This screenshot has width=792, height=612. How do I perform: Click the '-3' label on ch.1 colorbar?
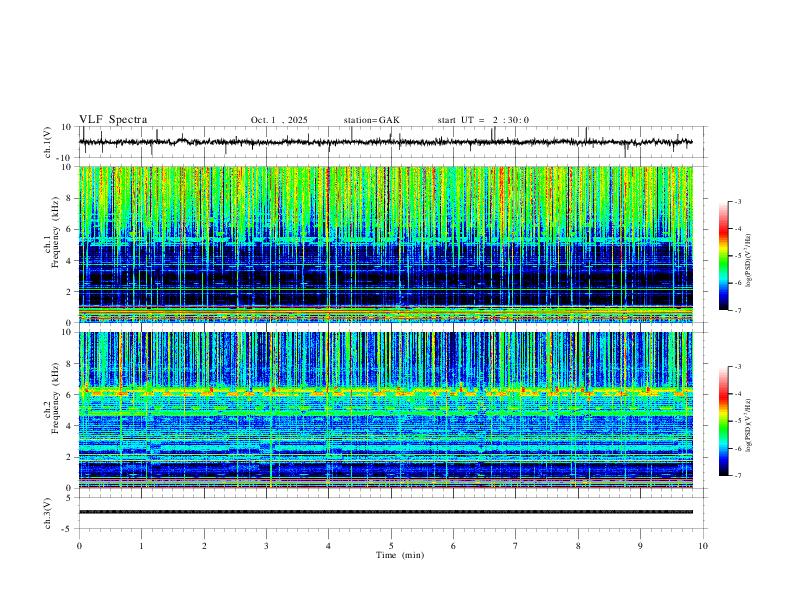[x=737, y=201]
